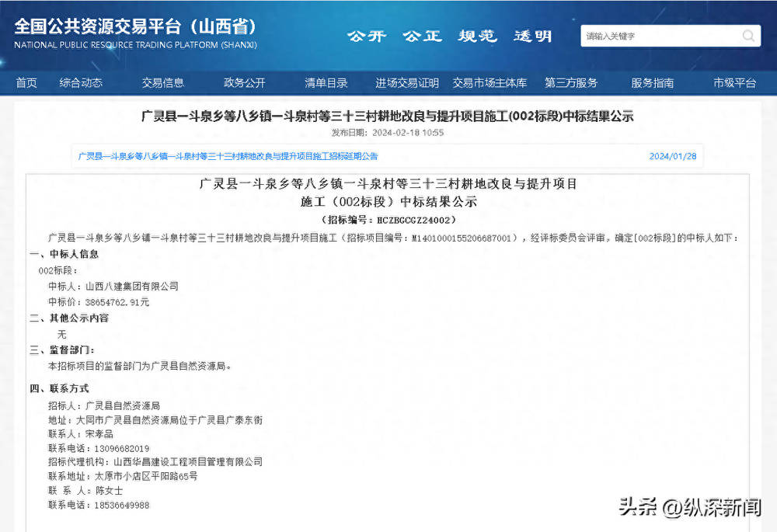Open the 政务公开 navigation item
777x532 pixels.
(x=245, y=82)
